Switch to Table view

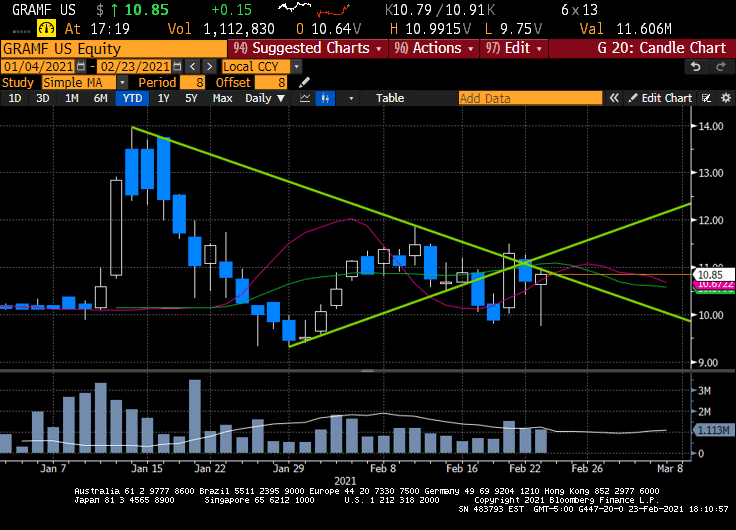pyautogui.click(x=390, y=98)
